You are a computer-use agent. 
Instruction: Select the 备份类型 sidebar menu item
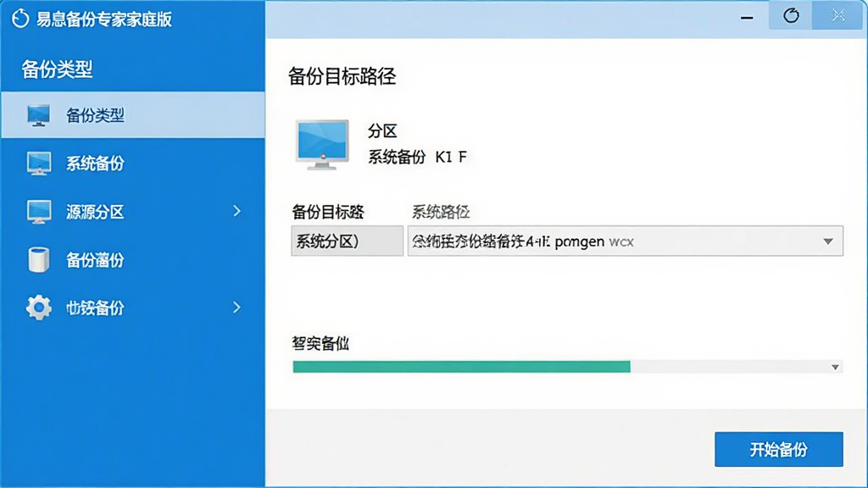tap(133, 115)
